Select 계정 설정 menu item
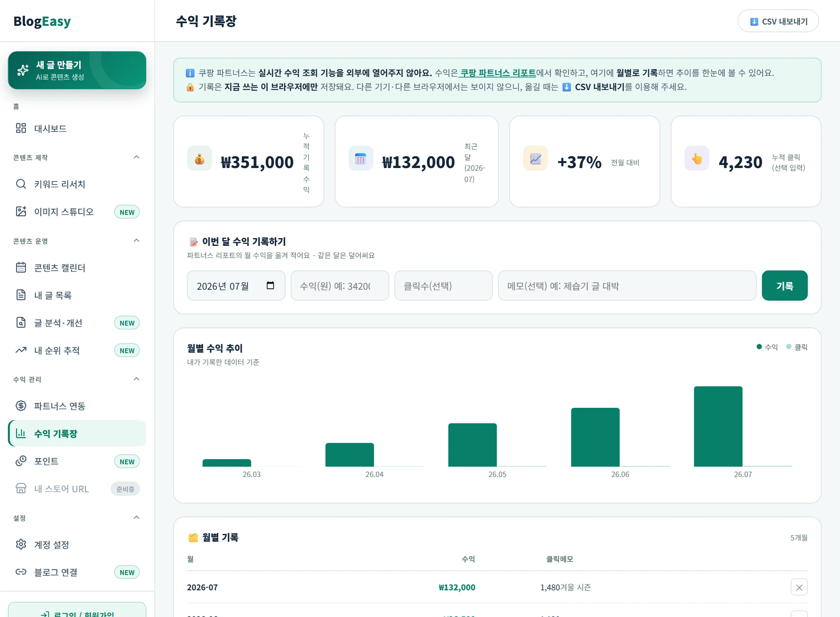The width and height of the screenshot is (840, 617). pyautogui.click(x=77, y=544)
